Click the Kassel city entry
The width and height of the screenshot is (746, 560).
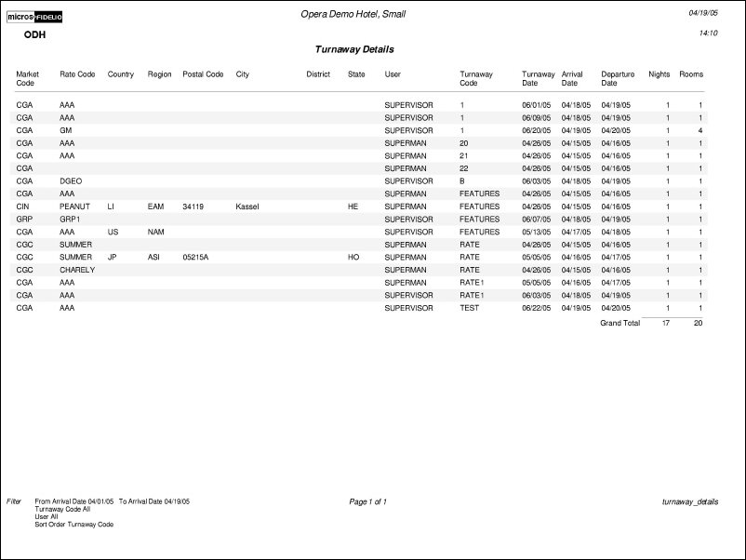click(x=247, y=207)
